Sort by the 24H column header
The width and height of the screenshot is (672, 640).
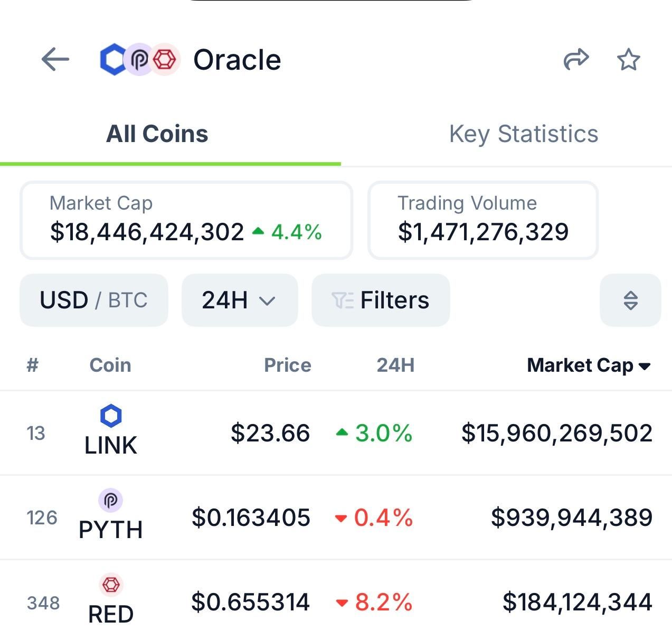pyautogui.click(x=395, y=365)
